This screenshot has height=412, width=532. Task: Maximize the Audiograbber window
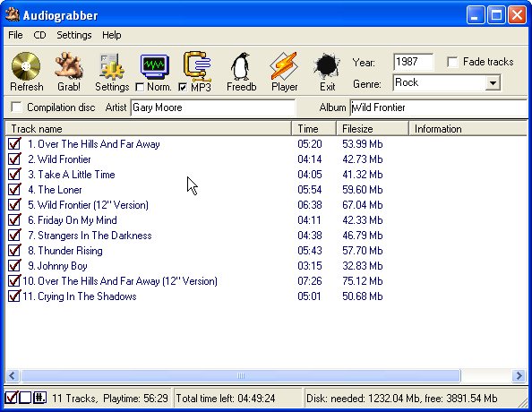coord(496,15)
